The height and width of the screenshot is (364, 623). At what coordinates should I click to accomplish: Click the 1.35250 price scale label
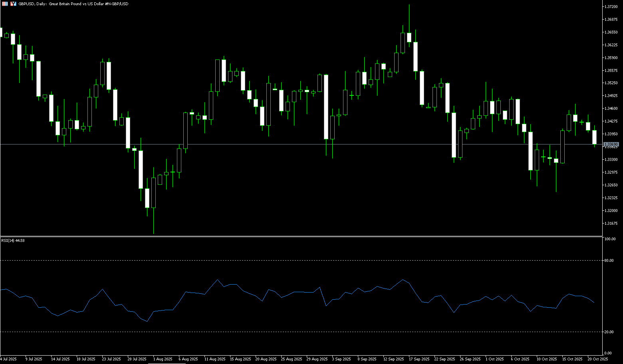(611, 83)
